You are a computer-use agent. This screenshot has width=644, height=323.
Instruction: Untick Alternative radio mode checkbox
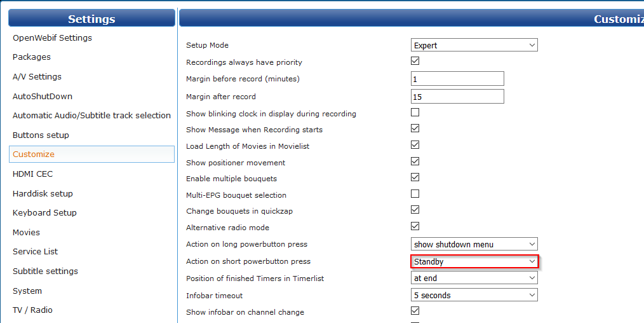[x=415, y=226]
